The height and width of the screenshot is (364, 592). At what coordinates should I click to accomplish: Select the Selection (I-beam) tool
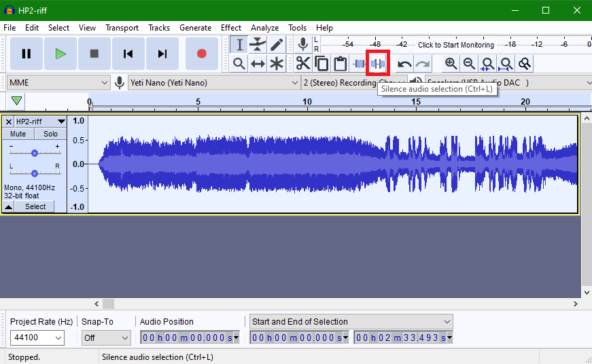(x=239, y=45)
